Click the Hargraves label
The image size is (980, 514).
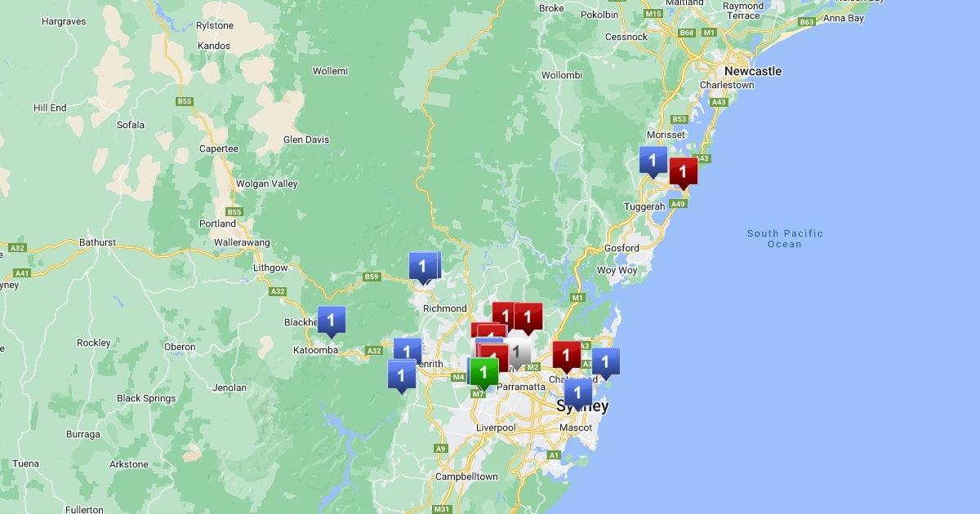pyautogui.click(x=63, y=21)
